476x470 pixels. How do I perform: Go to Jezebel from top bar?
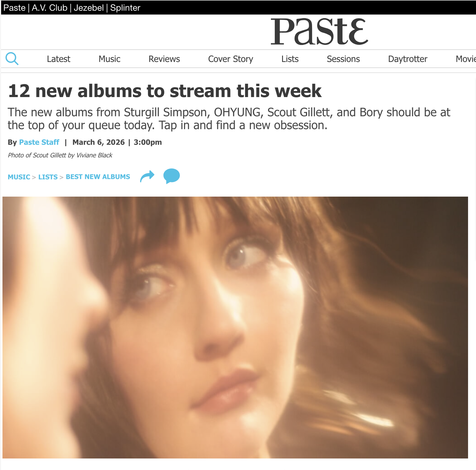tap(89, 8)
